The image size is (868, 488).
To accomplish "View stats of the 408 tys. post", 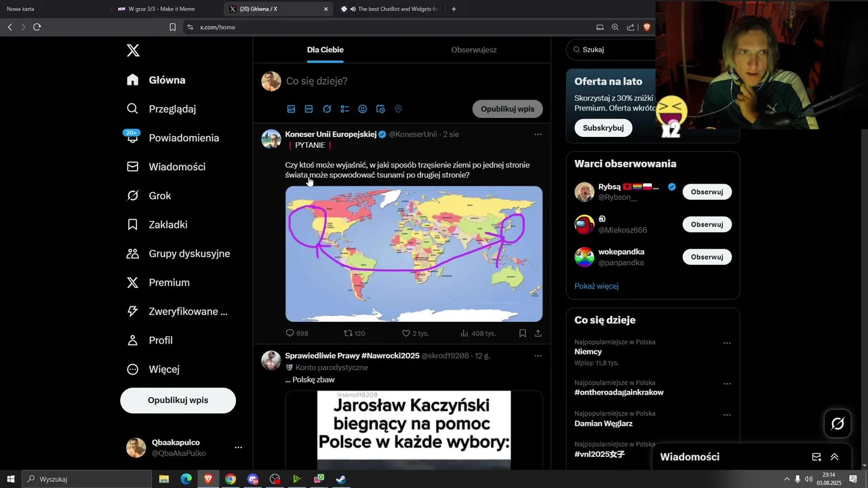I will (477, 333).
